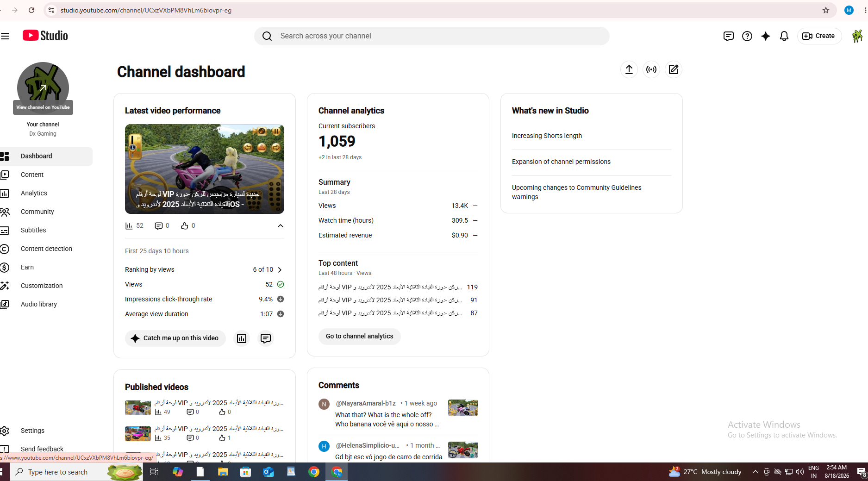This screenshot has width=868, height=481.
Task: Click the likes thumbs-up icon below latest video
Action: pyautogui.click(x=184, y=226)
